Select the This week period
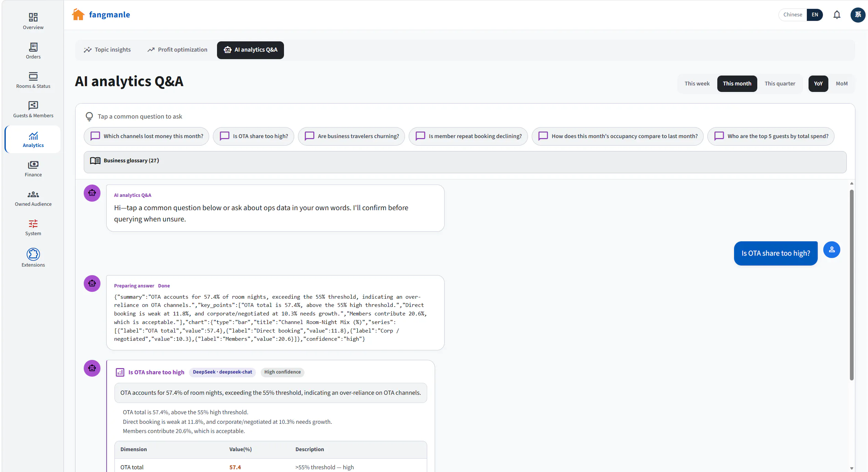This screenshot has height=472, width=868. click(x=697, y=83)
